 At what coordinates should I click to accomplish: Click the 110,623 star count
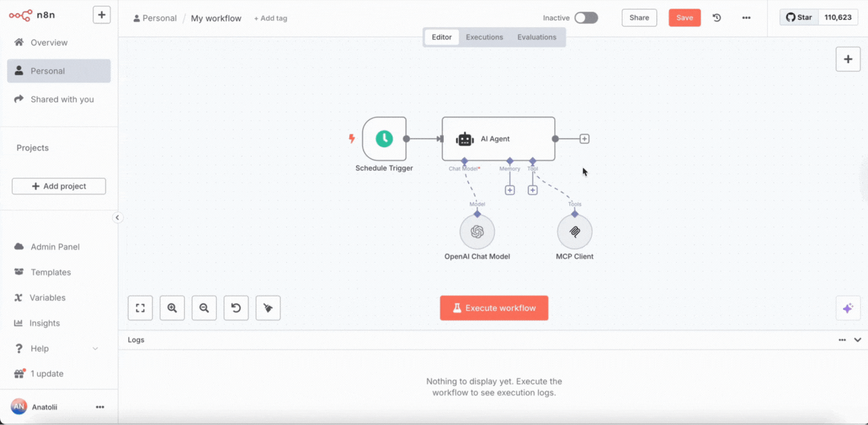[x=838, y=17]
